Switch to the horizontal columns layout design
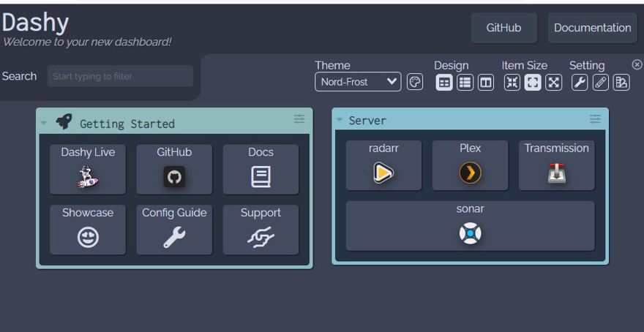The height and width of the screenshot is (332, 644). (x=486, y=83)
